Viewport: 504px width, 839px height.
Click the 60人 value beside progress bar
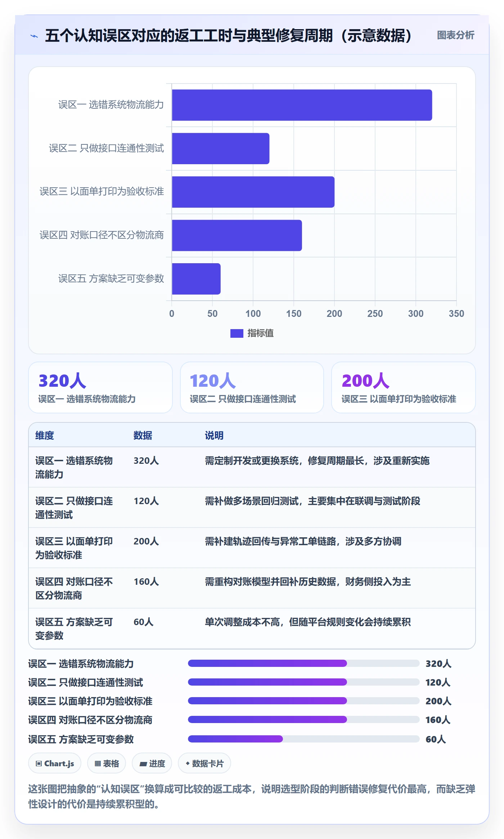[436, 739]
